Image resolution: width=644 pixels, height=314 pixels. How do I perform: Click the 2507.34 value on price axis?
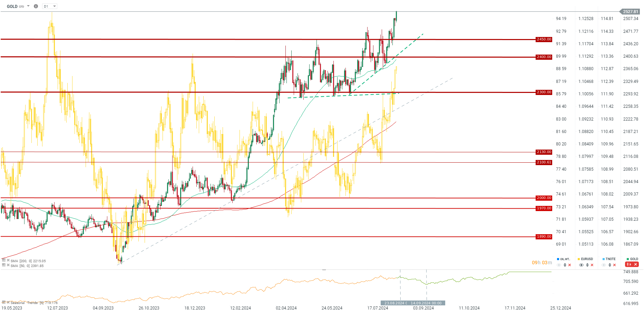(x=631, y=19)
